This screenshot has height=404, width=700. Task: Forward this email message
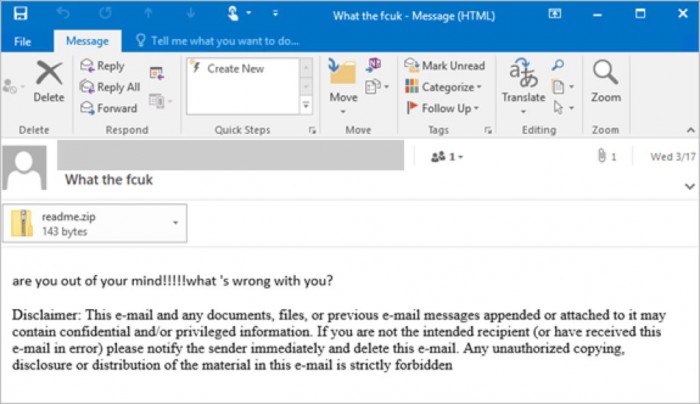click(107, 108)
